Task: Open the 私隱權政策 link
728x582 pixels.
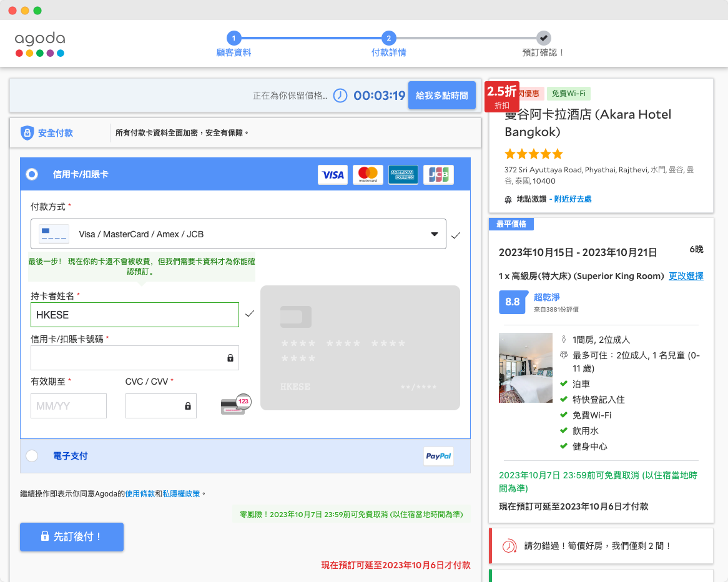Action: (x=181, y=493)
